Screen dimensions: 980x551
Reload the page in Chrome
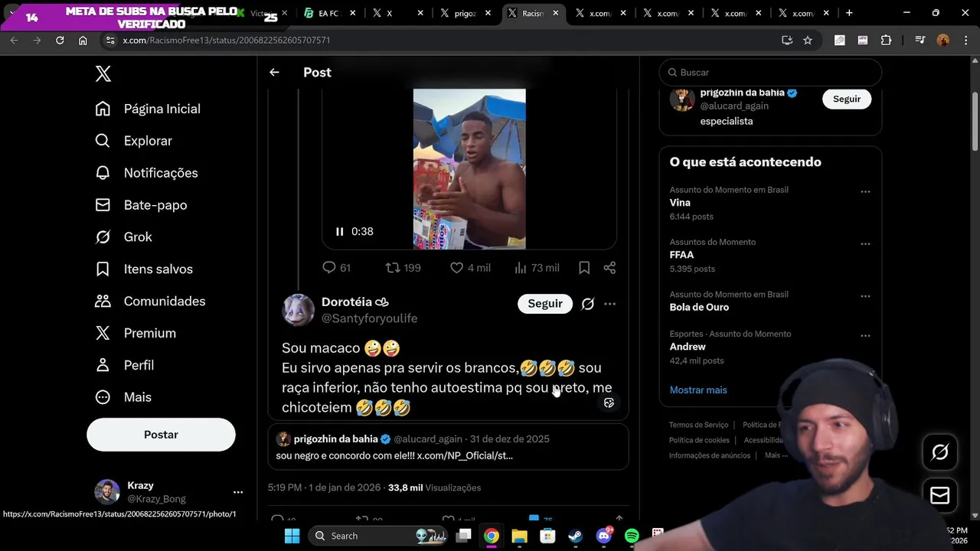60,40
